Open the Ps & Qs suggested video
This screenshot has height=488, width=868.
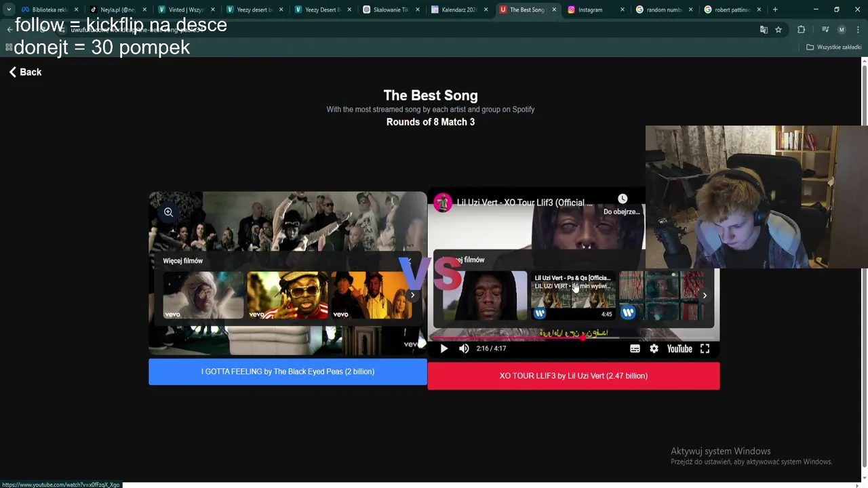573,296
